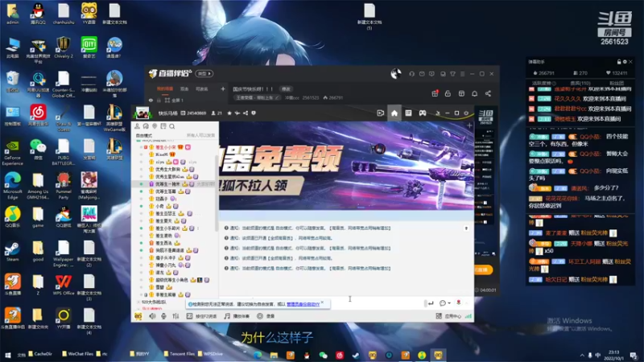The image size is (644, 362).
Task: Click the location pin icon above member list
Action: coord(155,126)
